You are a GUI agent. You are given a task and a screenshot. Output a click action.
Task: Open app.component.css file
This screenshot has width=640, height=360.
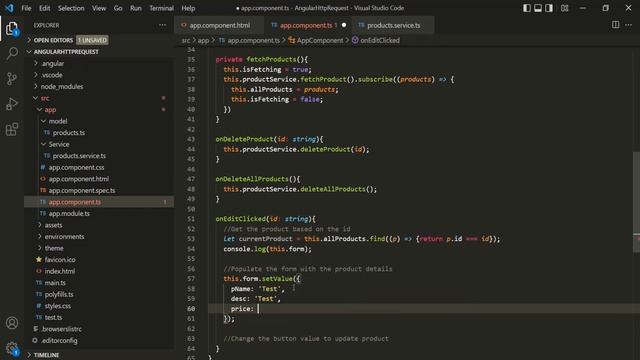coord(99,167)
